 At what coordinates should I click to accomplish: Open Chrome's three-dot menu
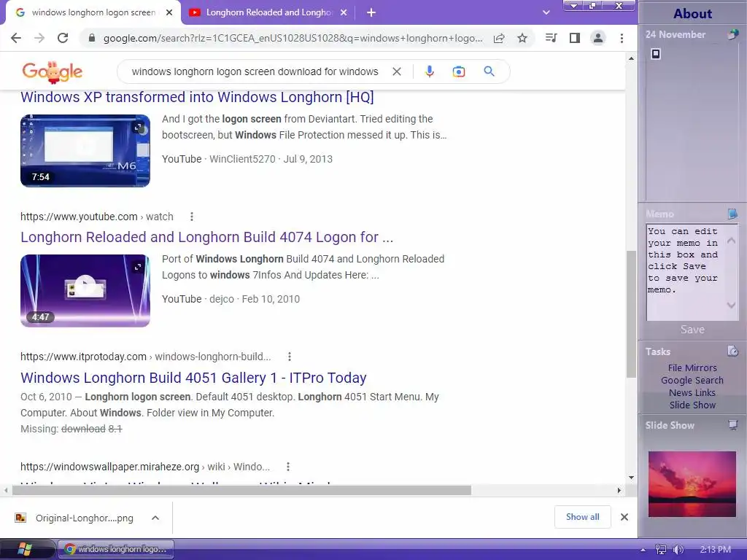click(622, 38)
